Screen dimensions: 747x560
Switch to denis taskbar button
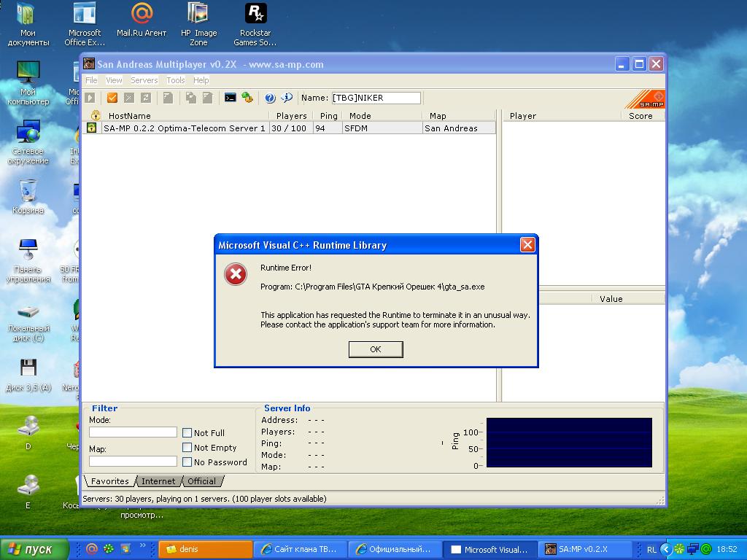click(x=205, y=549)
